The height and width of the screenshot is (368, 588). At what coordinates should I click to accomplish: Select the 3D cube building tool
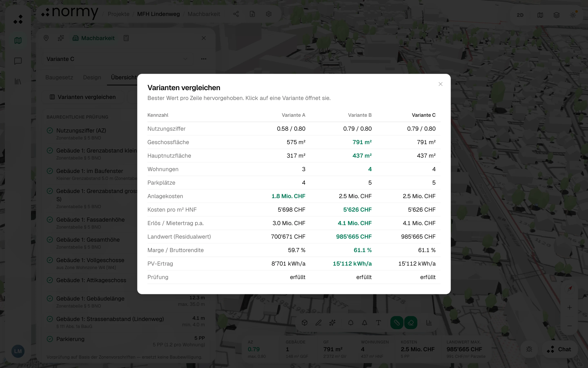(304, 323)
